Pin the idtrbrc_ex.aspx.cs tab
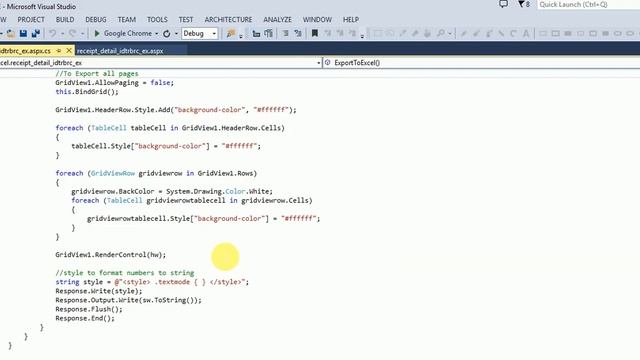Viewport: 640px width, 360px height. point(59,51)
